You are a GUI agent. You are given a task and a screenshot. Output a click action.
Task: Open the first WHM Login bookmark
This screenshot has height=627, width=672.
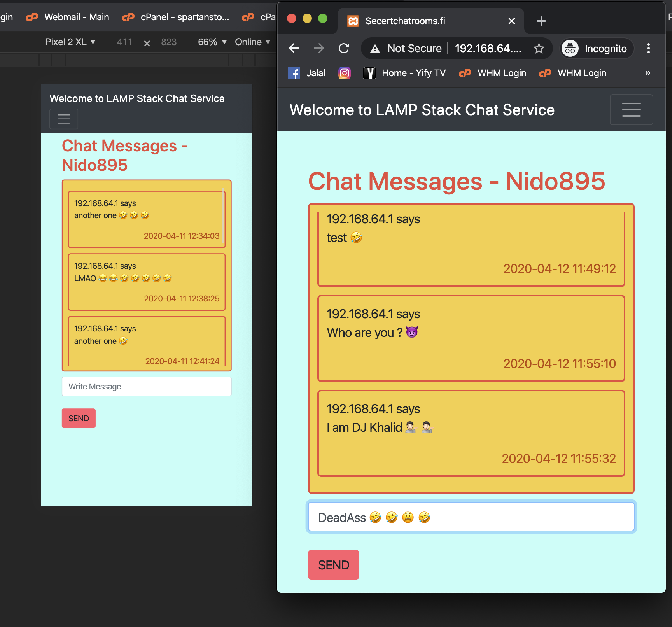[x=492, y=73]
